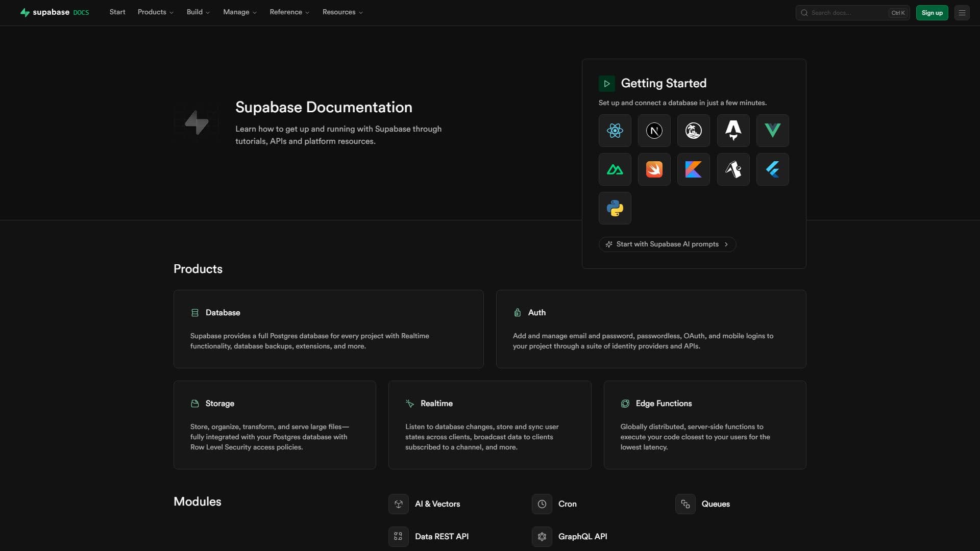980x551 pixels.
Task: Open the Resources dropdown menu
Action: pyautogui.click(x=342, y=12)
